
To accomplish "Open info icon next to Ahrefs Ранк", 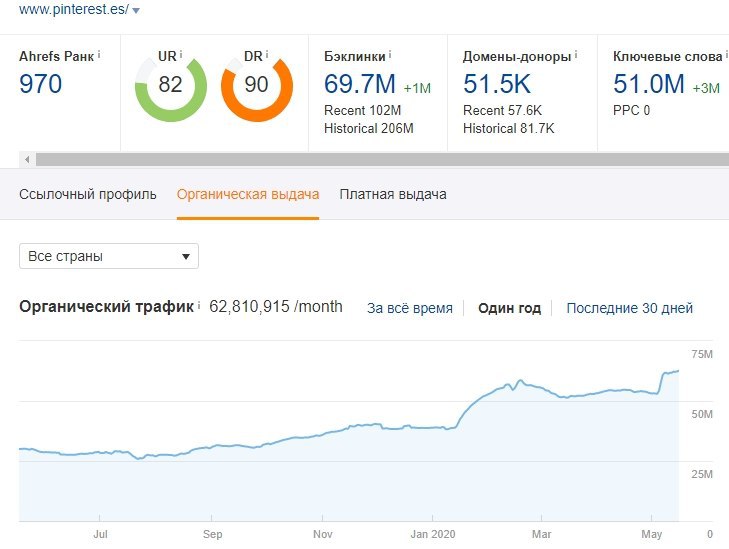I will (99, 55).
